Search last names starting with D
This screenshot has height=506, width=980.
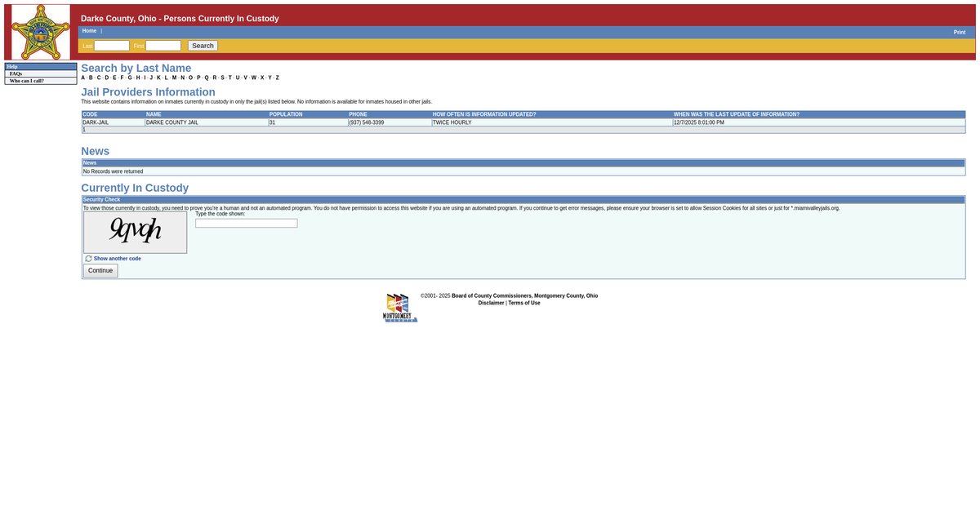coord(107,78)
